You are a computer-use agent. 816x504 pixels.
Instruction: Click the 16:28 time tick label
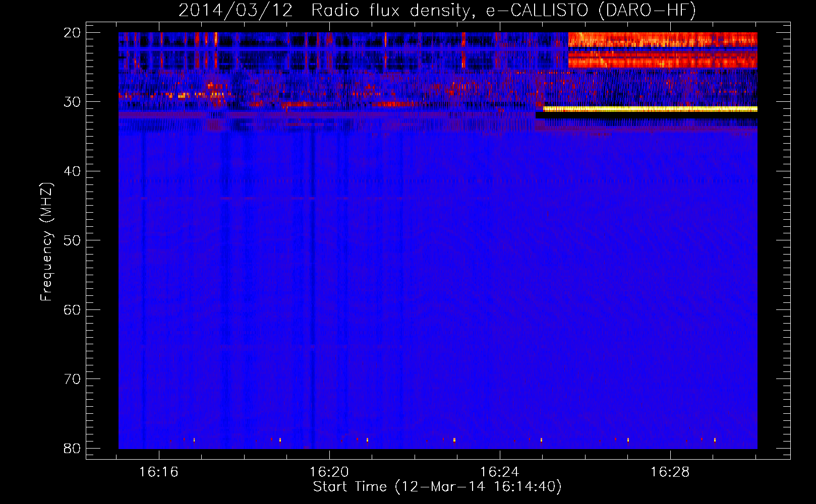(670, 472)
